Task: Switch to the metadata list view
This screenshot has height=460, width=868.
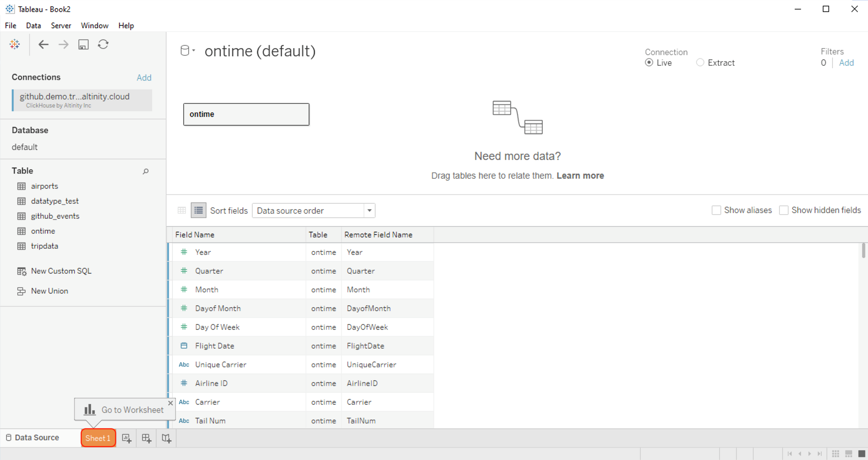Action: click(198, 210)
